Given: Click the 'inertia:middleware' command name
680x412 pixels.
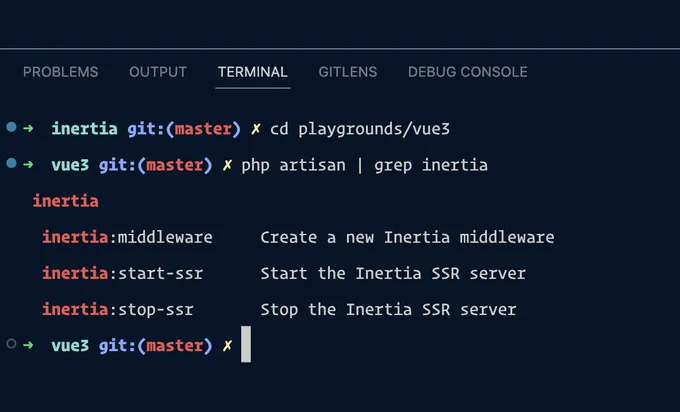Looking at the screenshot, I should click(128, 237).
